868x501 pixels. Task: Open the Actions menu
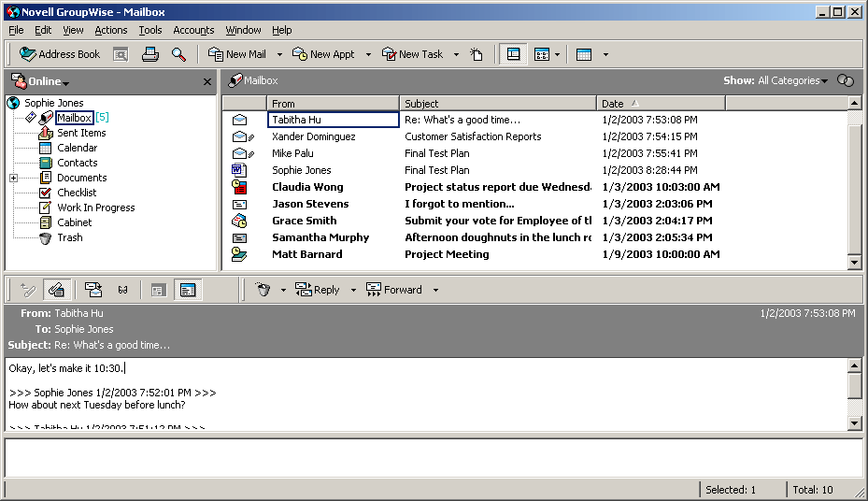tap(110, 30)
